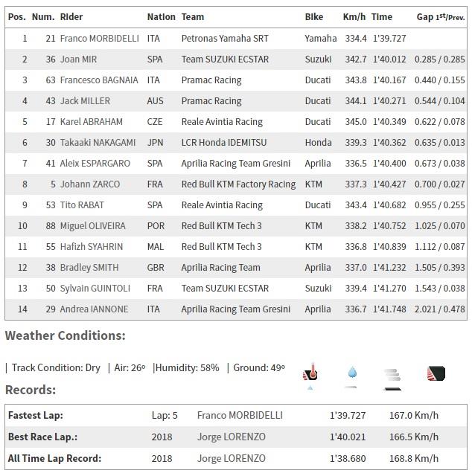Screen dimensions: 472x476
Task: Select the Rider column header
Action: point(71,17)
